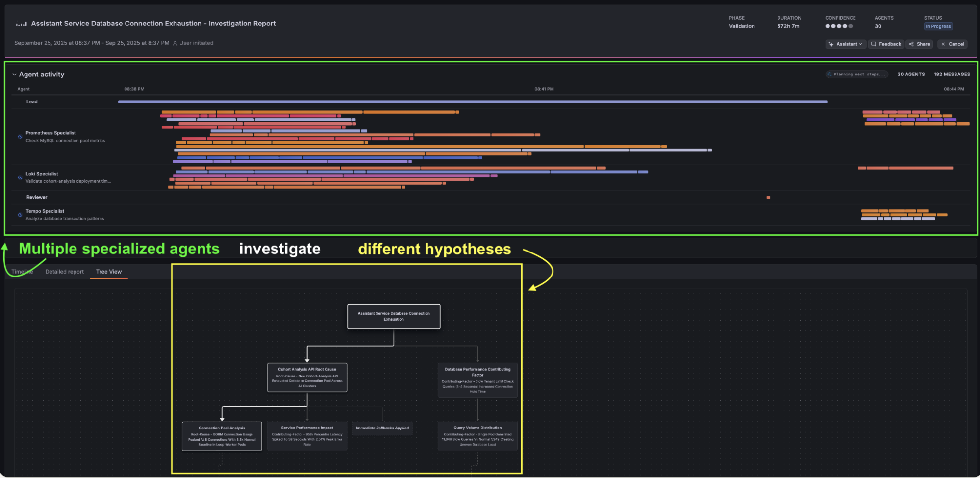
Task: Click the Planning next steps indicator
Action: coord(856,74)
